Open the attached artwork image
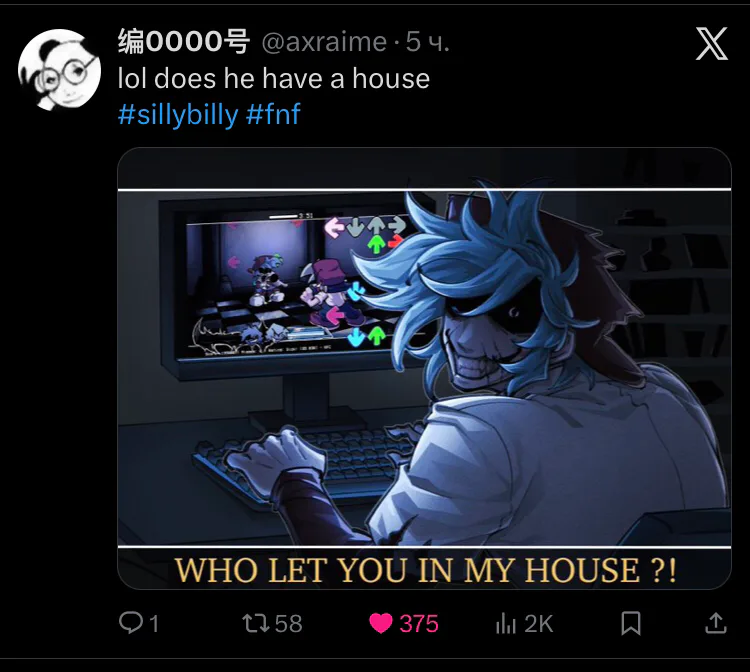 pyautogui.click(x=424, y=368)
